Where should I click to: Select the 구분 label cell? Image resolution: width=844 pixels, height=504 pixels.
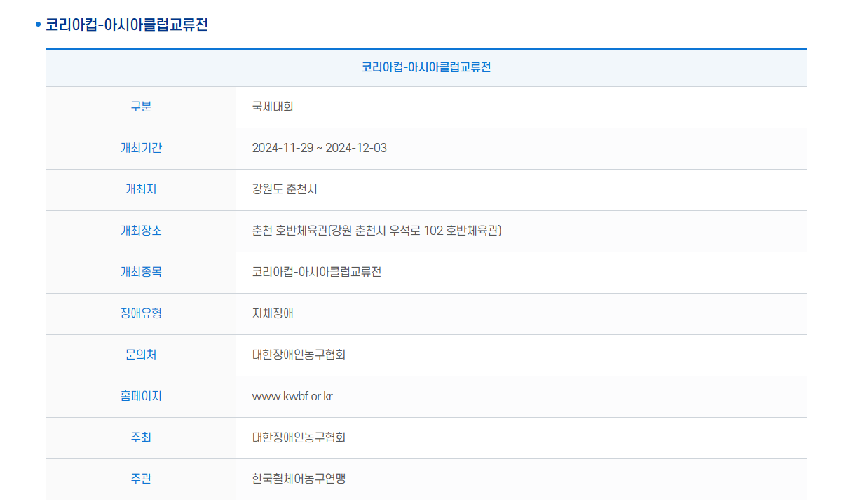141,107
